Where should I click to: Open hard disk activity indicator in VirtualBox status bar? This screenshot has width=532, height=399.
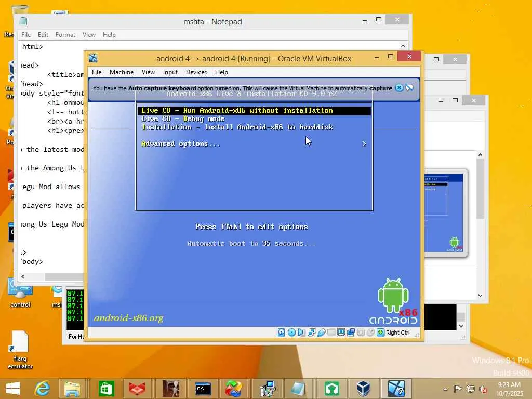[x=281, y=332]
